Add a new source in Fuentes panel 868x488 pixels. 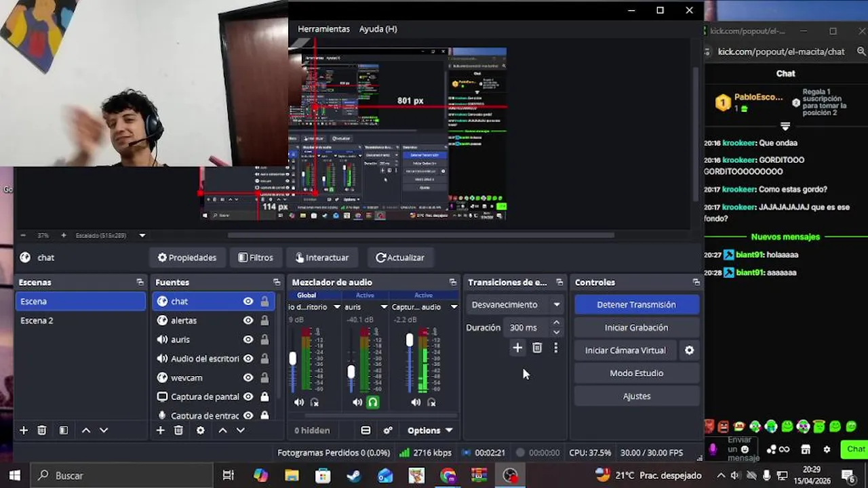(x=161, y=430)
